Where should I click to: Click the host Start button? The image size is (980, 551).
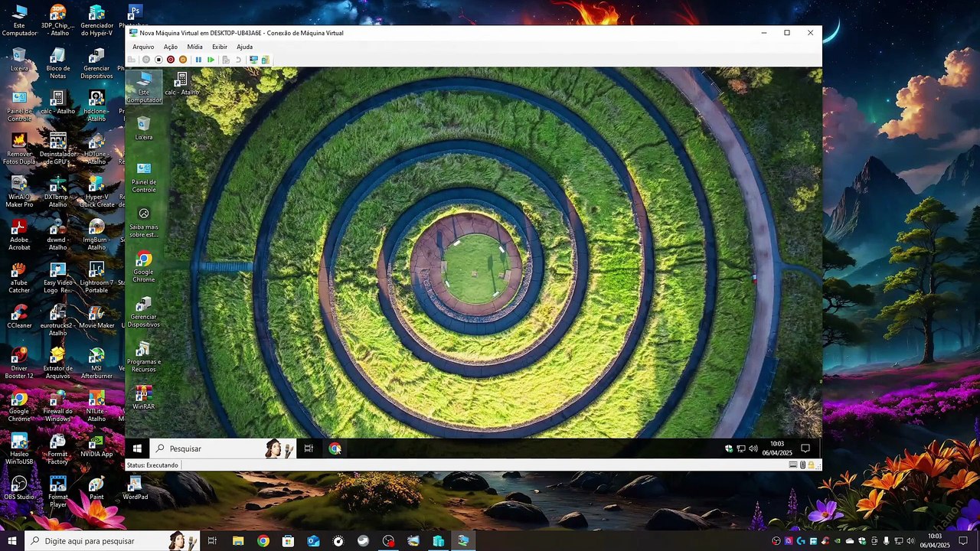pyautogui.click(x=11, y=541)
